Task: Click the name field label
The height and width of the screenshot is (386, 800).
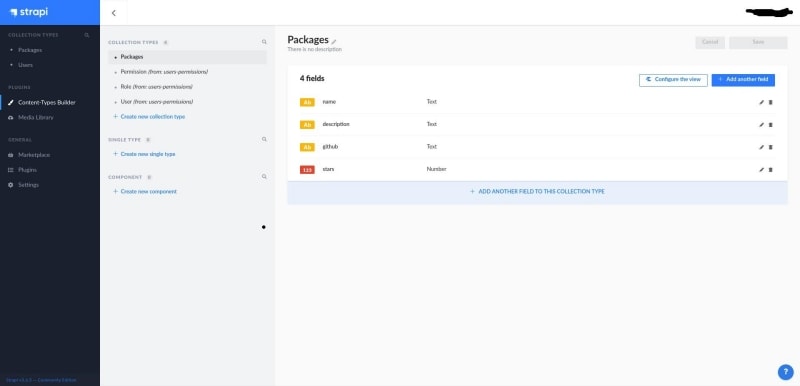Action: pyautogui.click(x=329, y=102)
